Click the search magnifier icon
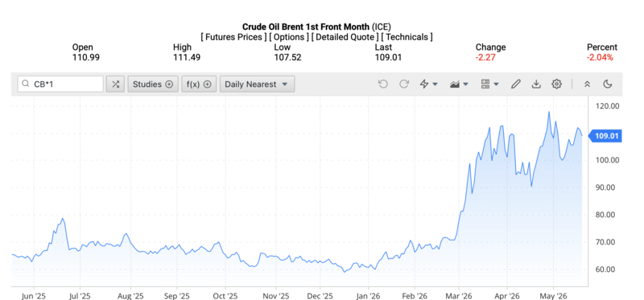Image resolution: width=644 pixels, height=300 pixels. 26,84
